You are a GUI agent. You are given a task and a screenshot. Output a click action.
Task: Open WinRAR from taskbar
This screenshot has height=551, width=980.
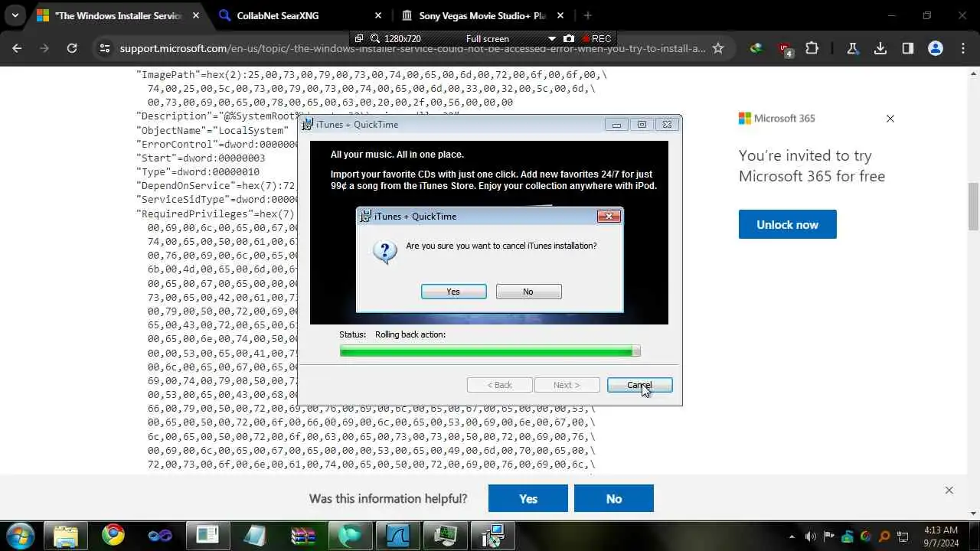click(303, 535)
